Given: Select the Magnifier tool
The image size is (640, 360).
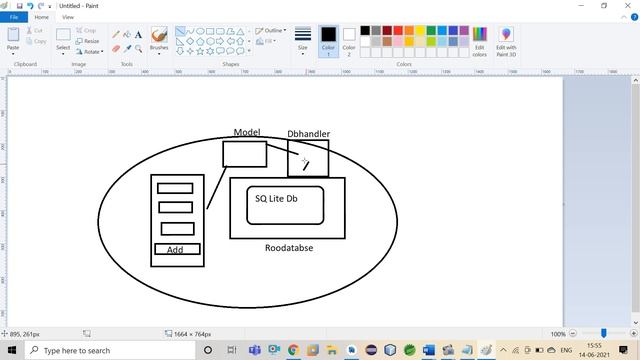Looking at the screenshot, I should pos(138,49).
